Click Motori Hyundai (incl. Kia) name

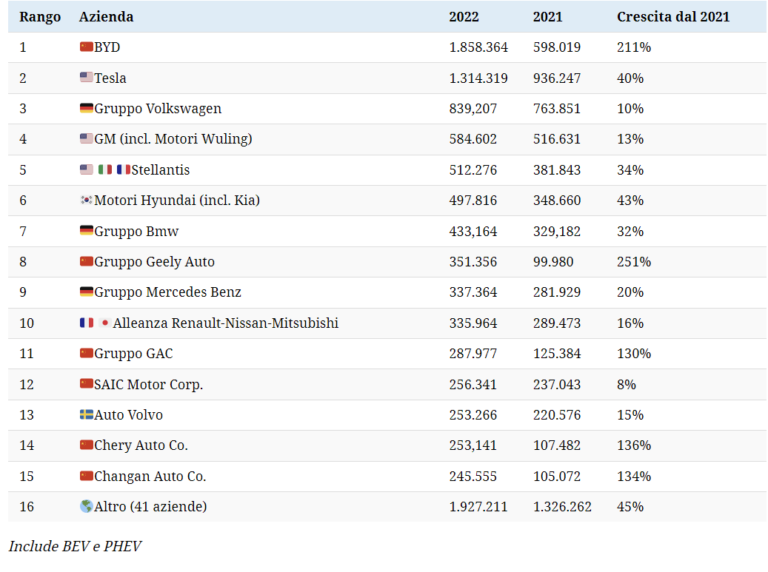point(177,200)
